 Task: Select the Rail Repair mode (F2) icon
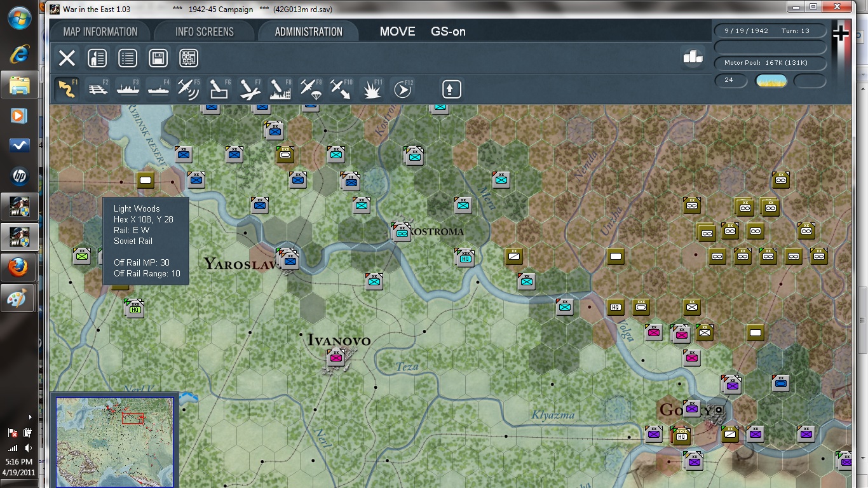[97, 89]
